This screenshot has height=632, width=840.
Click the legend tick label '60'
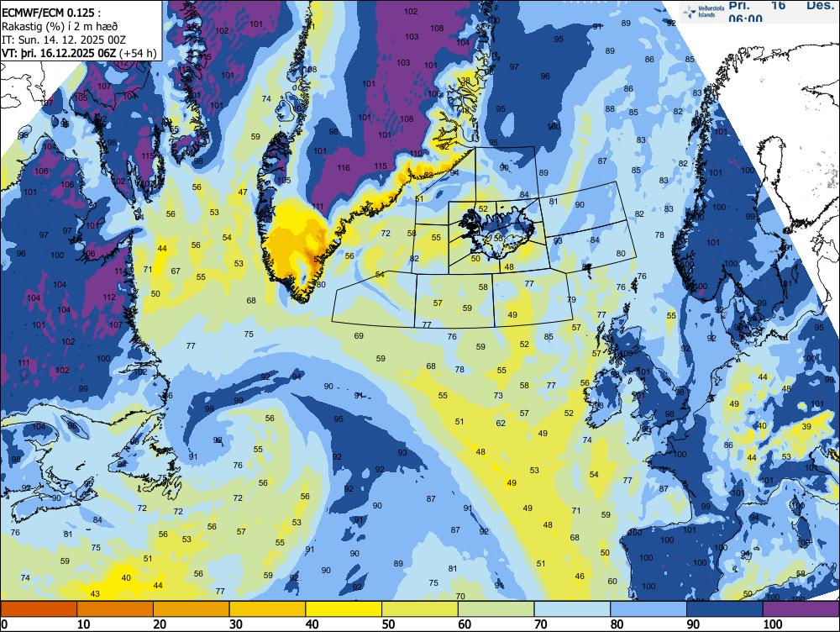pos(464,624)
